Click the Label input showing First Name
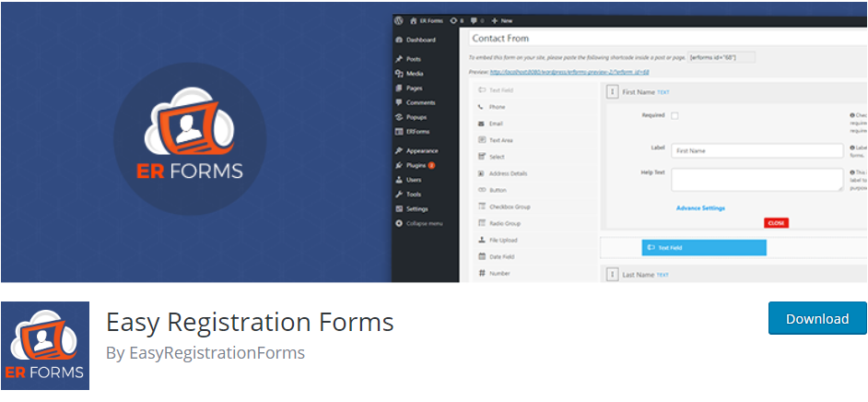 757,150
